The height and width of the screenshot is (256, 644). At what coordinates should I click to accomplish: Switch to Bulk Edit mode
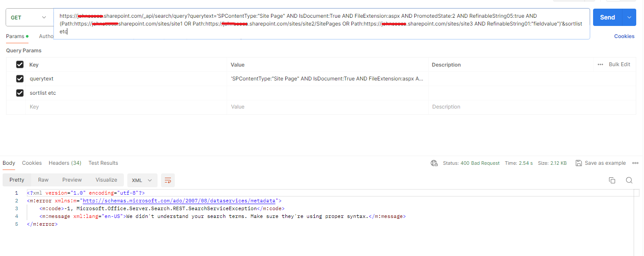pyautogui.click(x=619, y=64)
